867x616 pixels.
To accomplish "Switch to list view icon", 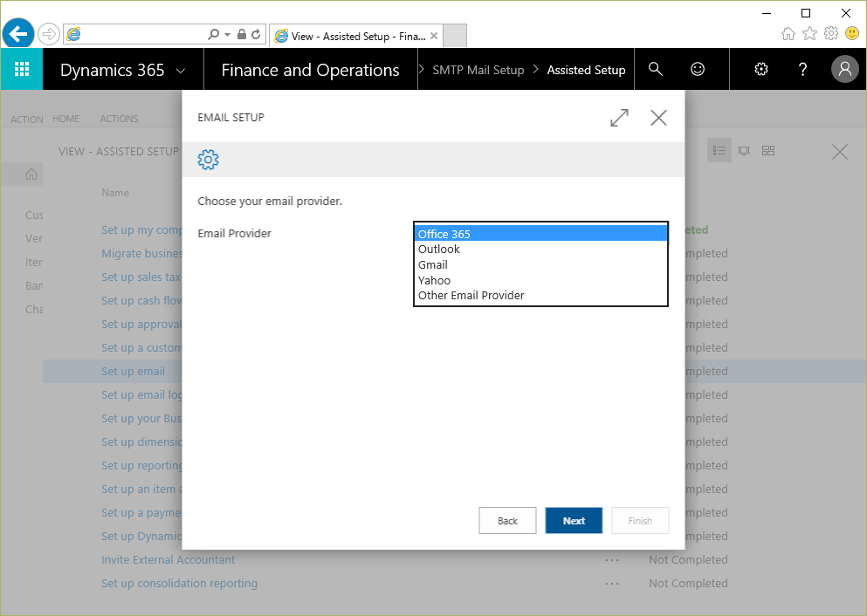I will coord(719,150).
